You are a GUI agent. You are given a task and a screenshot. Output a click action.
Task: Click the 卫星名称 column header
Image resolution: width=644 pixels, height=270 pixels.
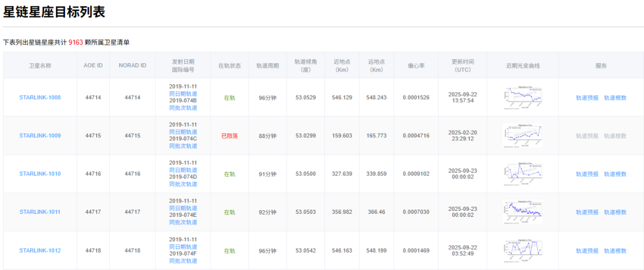[x=40, y=66]
